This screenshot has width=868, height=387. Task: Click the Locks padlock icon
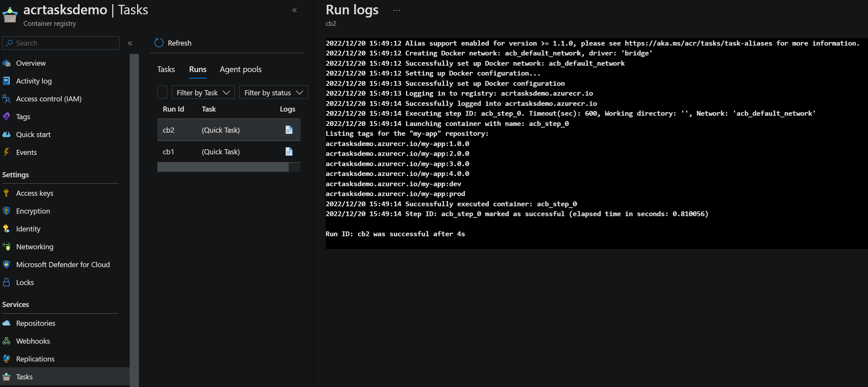[6, 282]
